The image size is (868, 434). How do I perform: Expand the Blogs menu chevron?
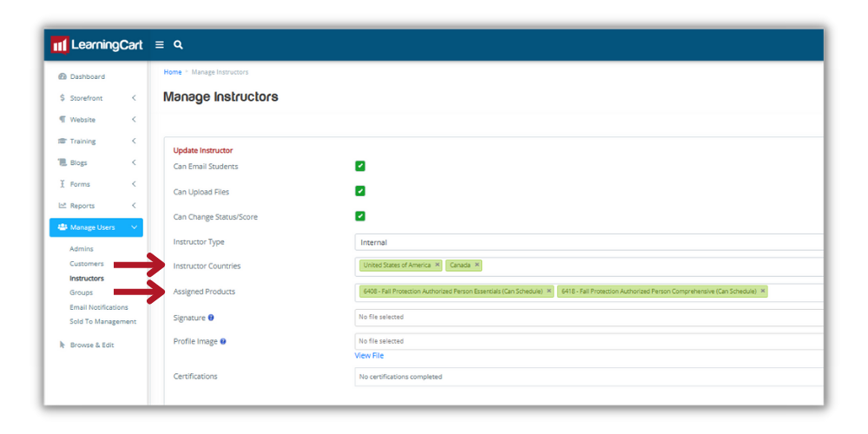(134, 163)
